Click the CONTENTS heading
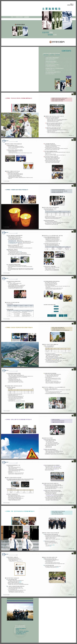Screen dimensions: 77x644 [x=66, y=51]
